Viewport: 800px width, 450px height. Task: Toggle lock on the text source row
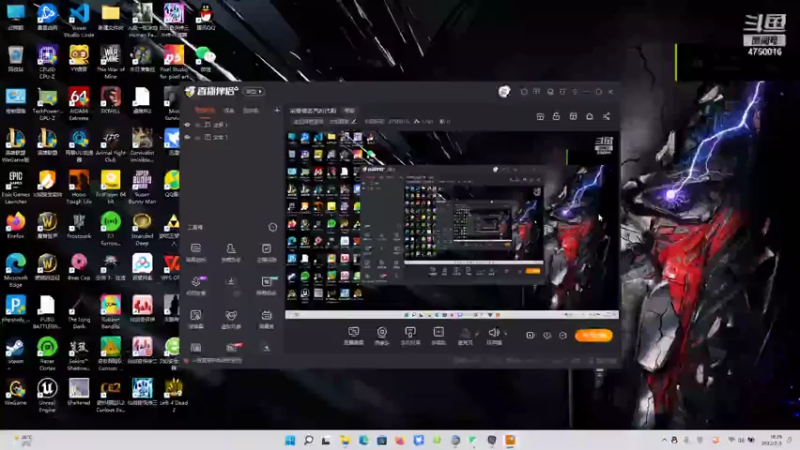[198, 137]
